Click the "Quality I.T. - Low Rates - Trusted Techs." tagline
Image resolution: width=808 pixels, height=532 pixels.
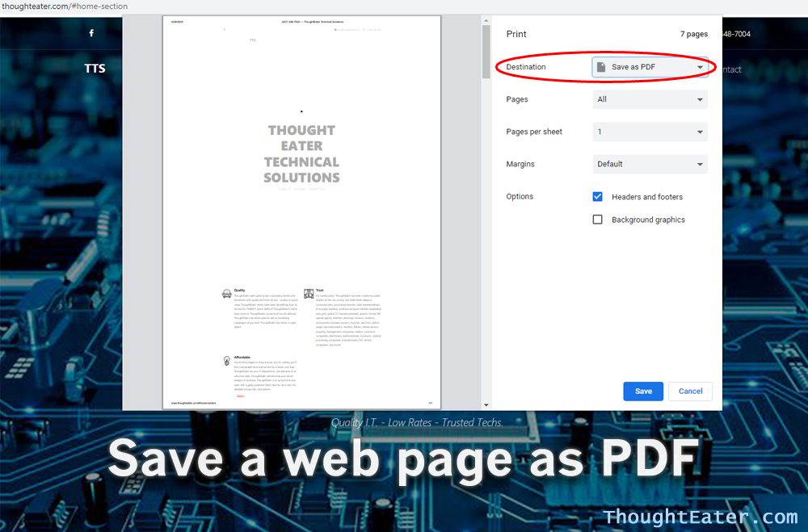(x=417, y=423)
